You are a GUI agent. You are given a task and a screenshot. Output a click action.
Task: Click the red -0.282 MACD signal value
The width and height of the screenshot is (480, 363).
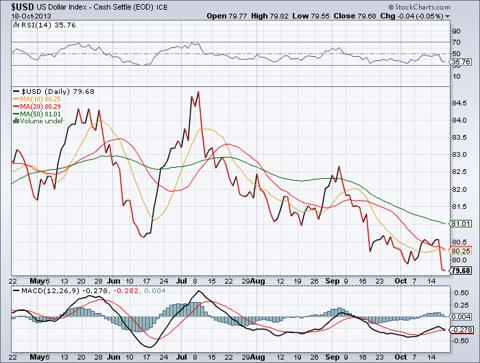tap(126, 291)
